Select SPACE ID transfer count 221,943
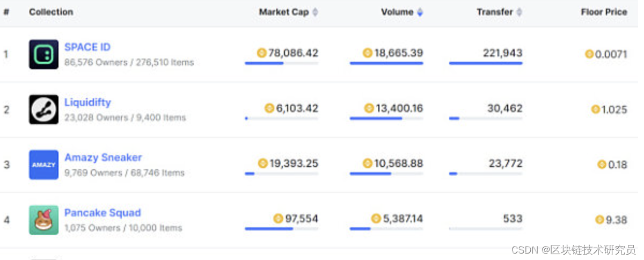 [502, 53]
